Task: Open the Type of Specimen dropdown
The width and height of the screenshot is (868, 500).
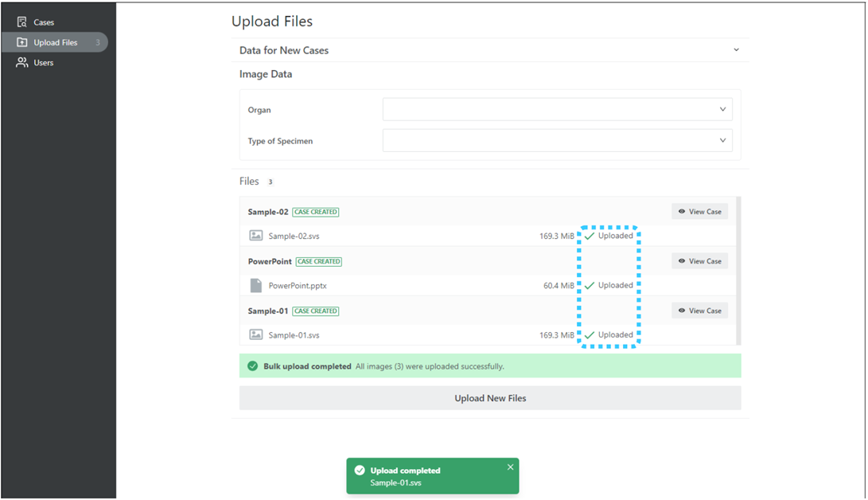Action: click(x=558, y=141)
